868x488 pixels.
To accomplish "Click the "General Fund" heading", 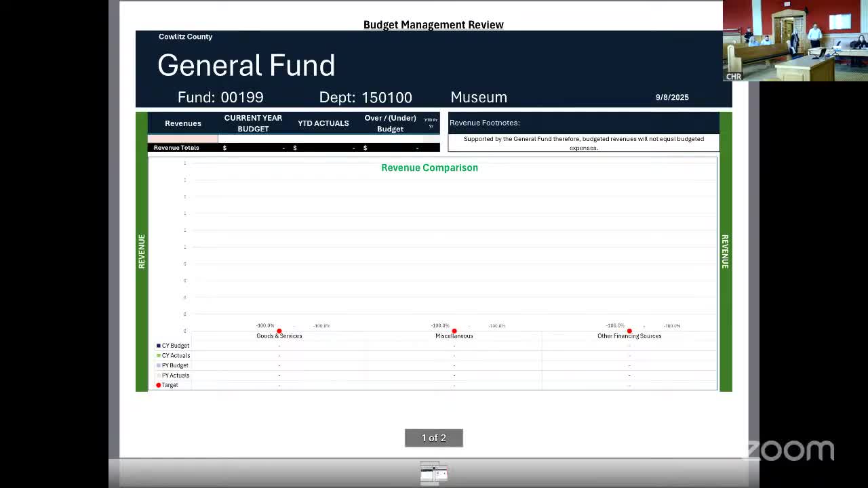I will point(246,65).
